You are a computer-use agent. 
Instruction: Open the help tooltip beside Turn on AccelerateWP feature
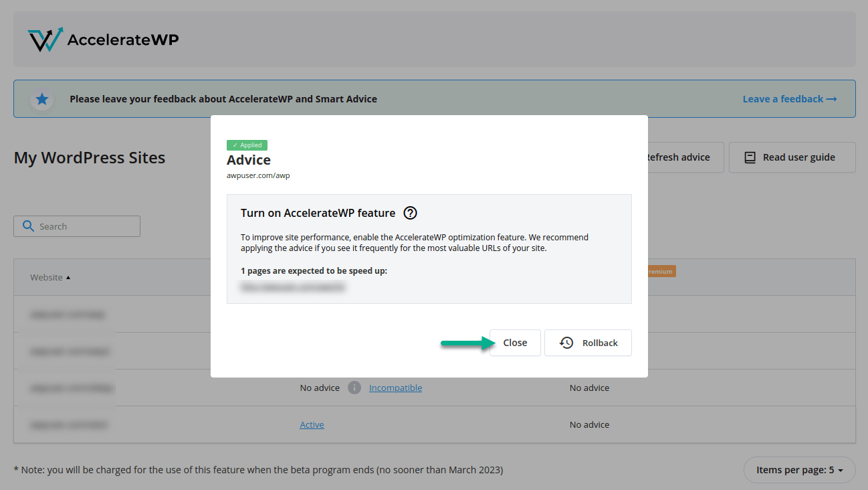pos(410,213)
